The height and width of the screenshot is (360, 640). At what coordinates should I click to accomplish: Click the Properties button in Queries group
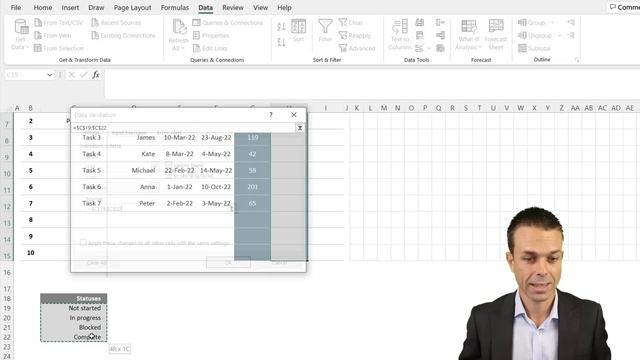[211, 36]
